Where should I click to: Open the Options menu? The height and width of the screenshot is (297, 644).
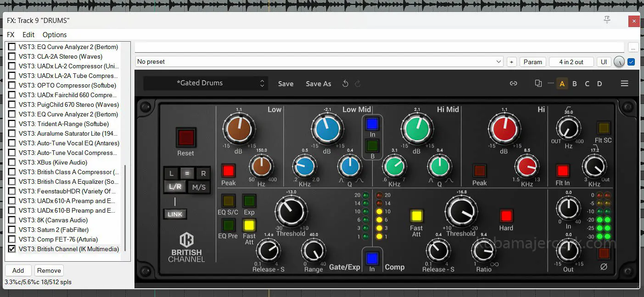point(55,35)
